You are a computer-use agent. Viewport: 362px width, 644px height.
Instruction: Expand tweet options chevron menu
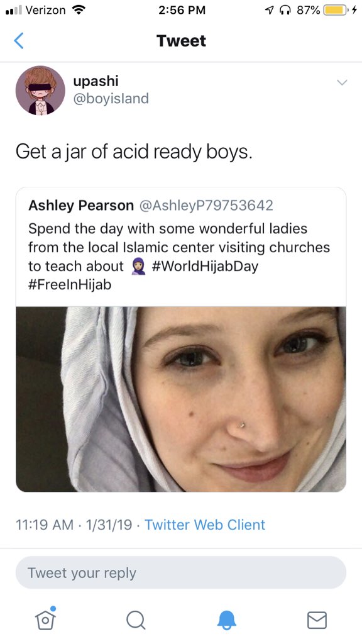[342, 82]
